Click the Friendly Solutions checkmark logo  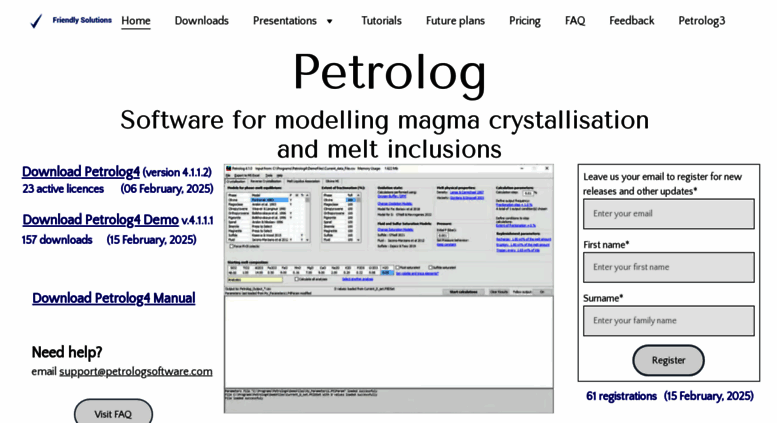click(x=36, y=21)
